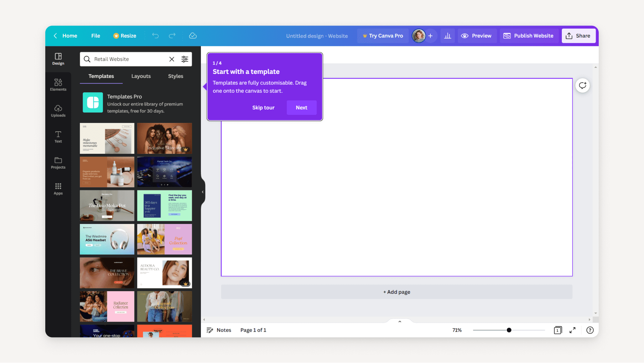Switch to the Layouts tab
Image resolution: width=644 pixels, height=363 pixels.
[x=141, y=76]
